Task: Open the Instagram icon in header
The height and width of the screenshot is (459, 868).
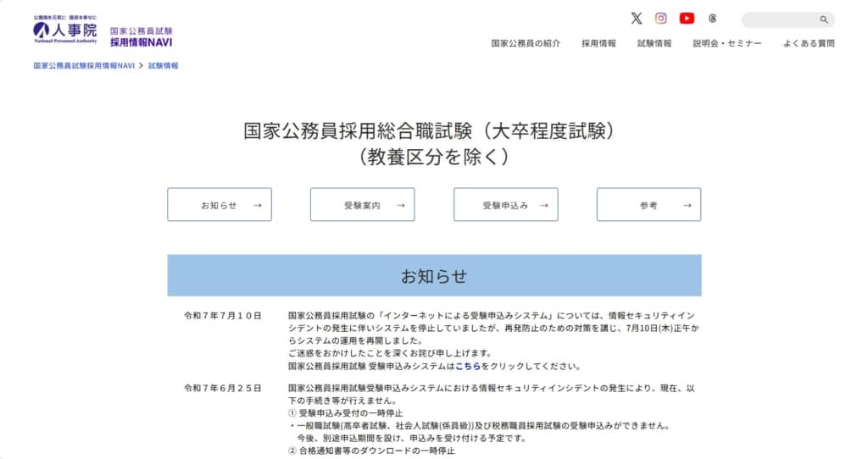Action: [661, 19]
